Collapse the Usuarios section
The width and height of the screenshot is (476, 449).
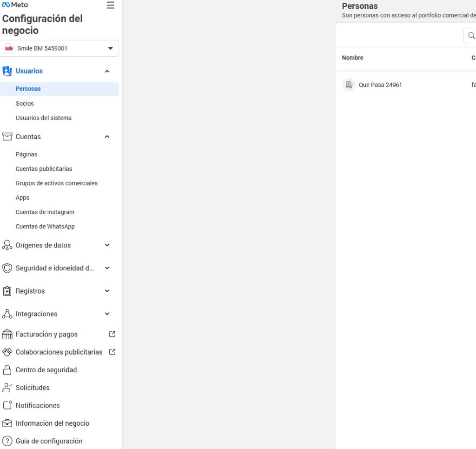coord(107,71)
